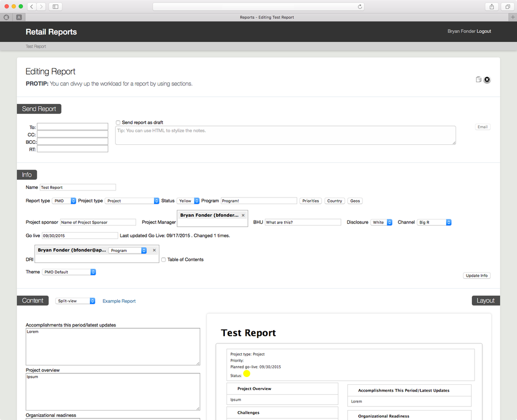Click the Accomplishments text area
Image resolution: width=517 pixels, height=420 pixels.
tap(113, 346)
